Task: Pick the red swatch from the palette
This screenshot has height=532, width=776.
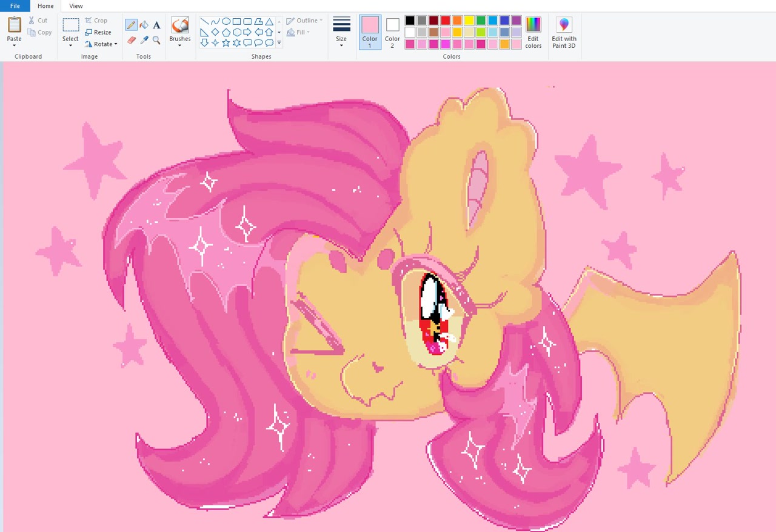Action: 445,20
